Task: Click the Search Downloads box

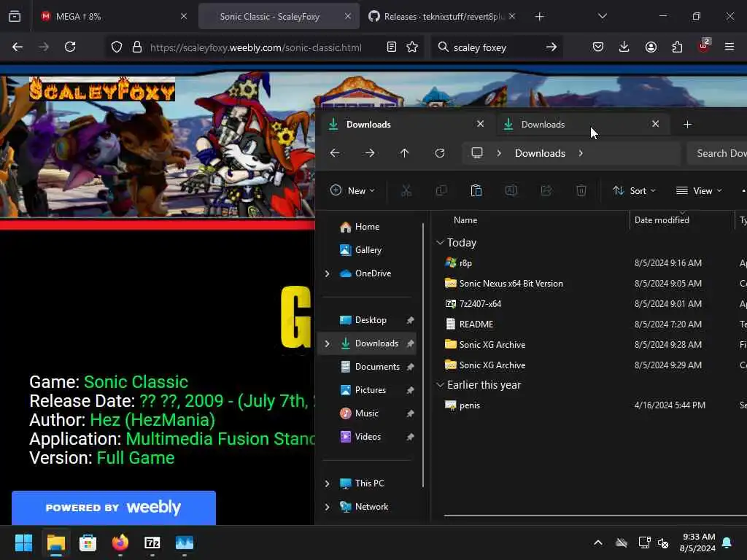Action: (717, 153)
